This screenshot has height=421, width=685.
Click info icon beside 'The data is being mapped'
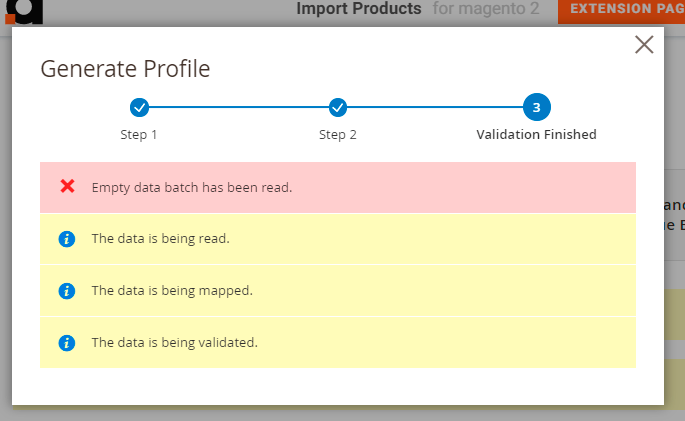pyautogui.click(x=67, y=291)
